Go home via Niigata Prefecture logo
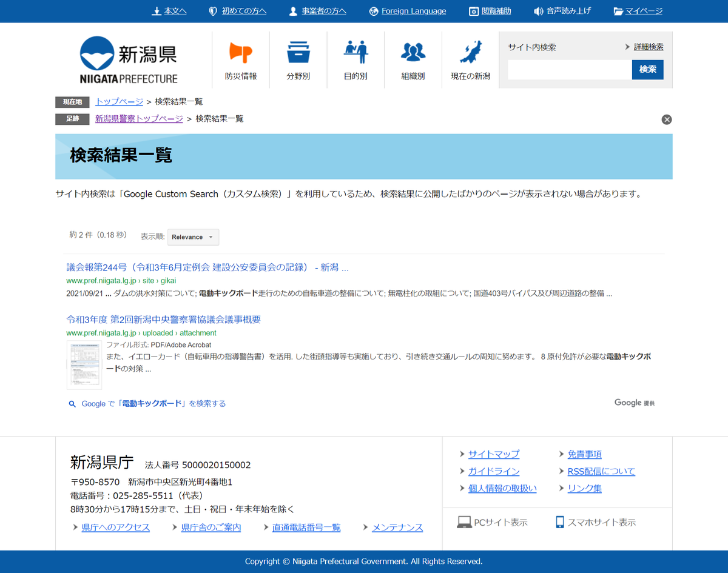The width and height of the screenshot is (728, 573). pos(129,59)
